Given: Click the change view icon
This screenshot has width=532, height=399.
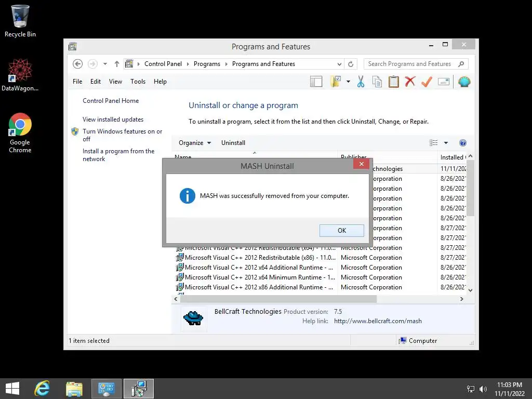Looking at the screenshot, I should click(434, 143).
